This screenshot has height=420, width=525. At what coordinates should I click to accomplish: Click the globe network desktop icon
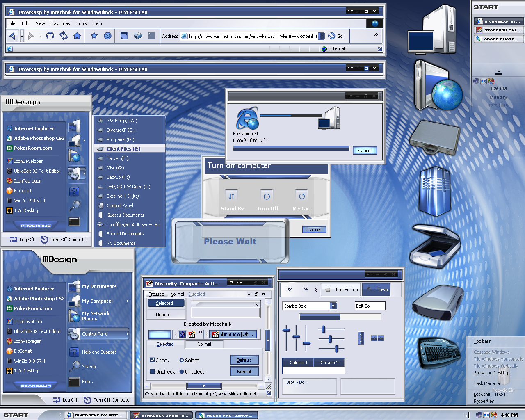click(x=438, y=86)
